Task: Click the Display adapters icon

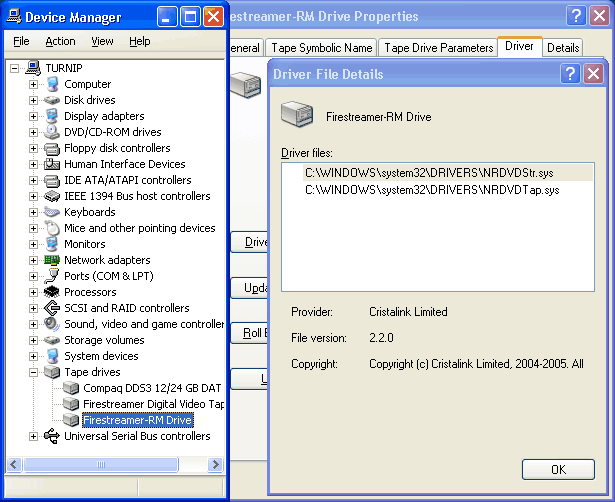Action: point(52,116)
